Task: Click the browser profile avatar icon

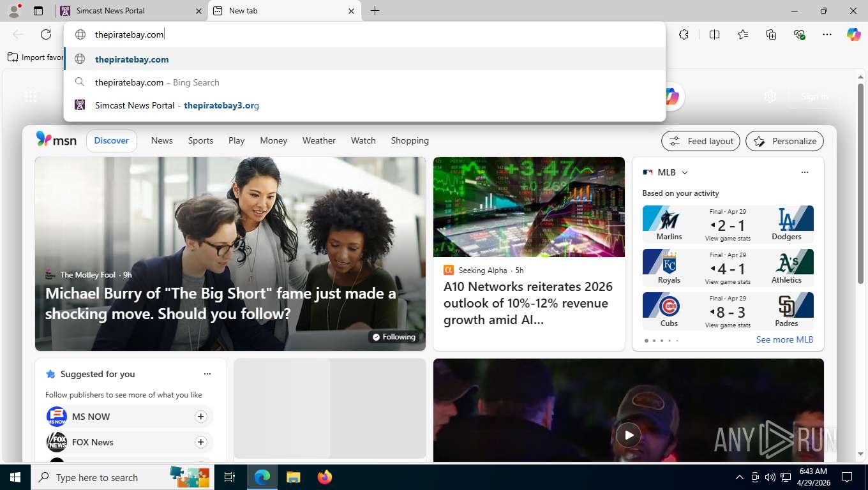Action: click(13, 10)
